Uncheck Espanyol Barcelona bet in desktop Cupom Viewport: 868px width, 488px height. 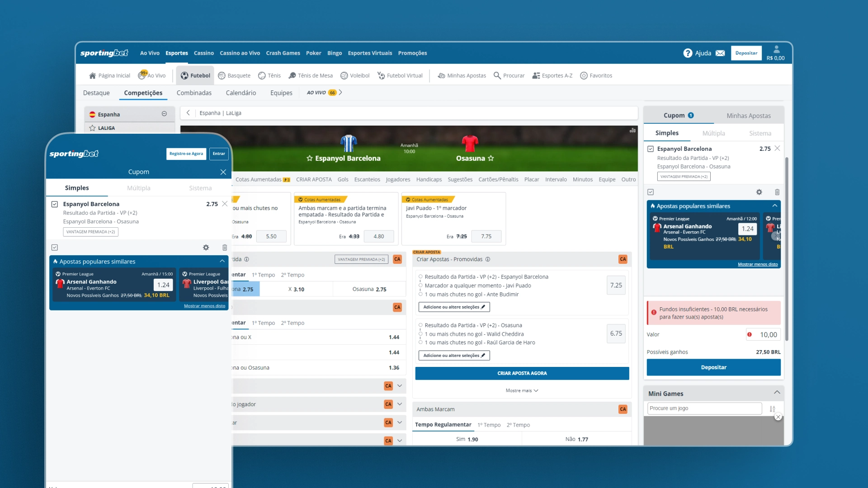point(651,149)
